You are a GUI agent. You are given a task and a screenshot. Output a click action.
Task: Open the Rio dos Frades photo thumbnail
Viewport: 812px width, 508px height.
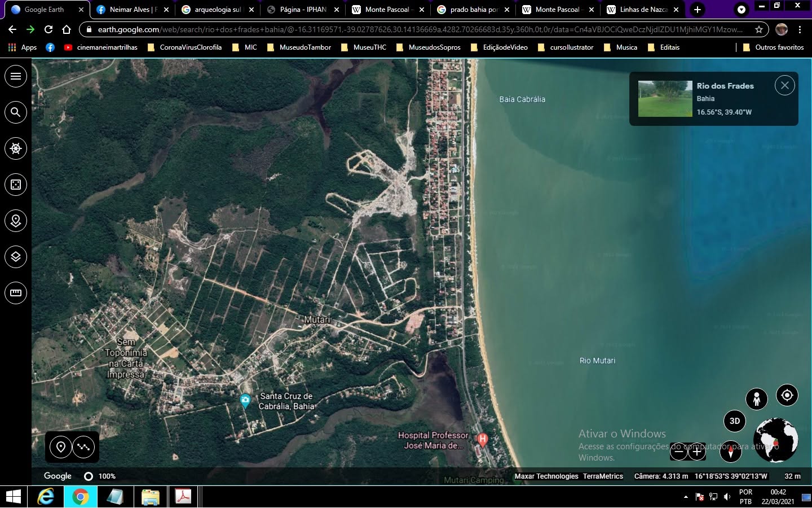[665, 99]
